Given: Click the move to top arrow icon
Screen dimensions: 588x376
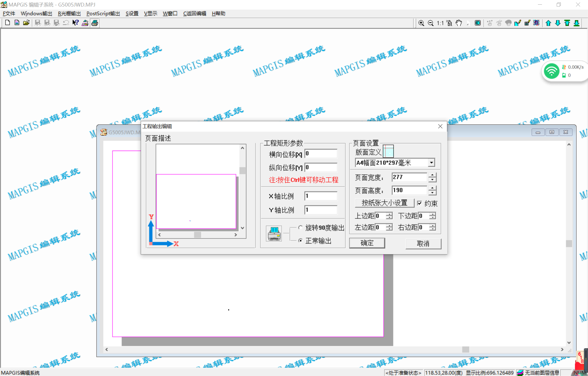Looking at the screenshot, I should pos(567,23).
